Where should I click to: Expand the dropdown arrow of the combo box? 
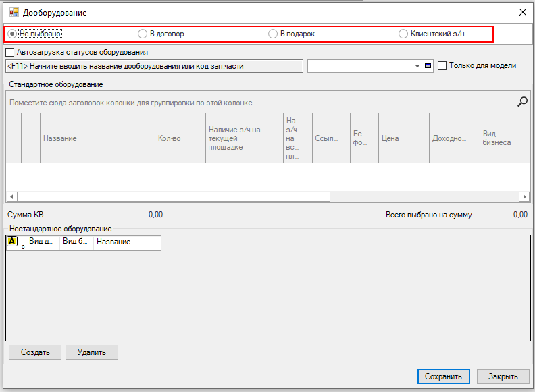[x=417, y=66]
